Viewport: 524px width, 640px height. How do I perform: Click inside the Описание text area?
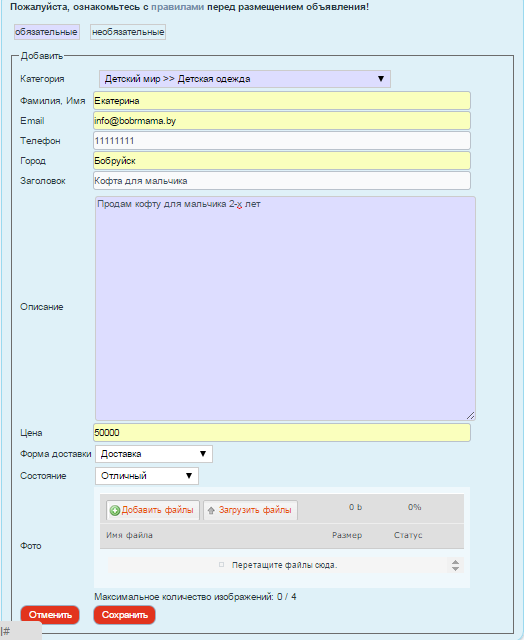point(285,309)
